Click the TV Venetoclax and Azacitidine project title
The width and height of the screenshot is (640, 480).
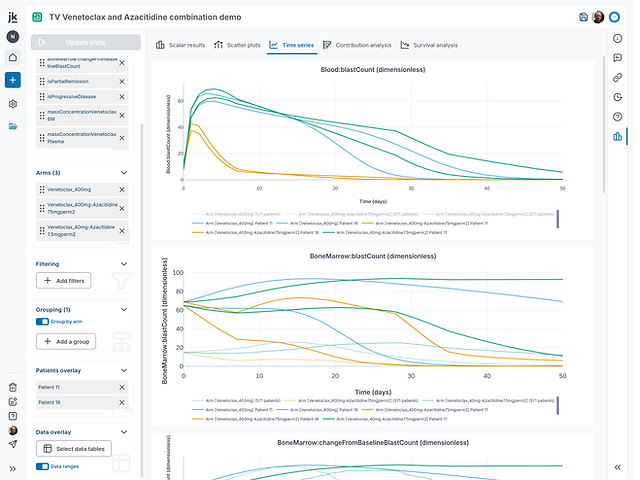(145, 17)
